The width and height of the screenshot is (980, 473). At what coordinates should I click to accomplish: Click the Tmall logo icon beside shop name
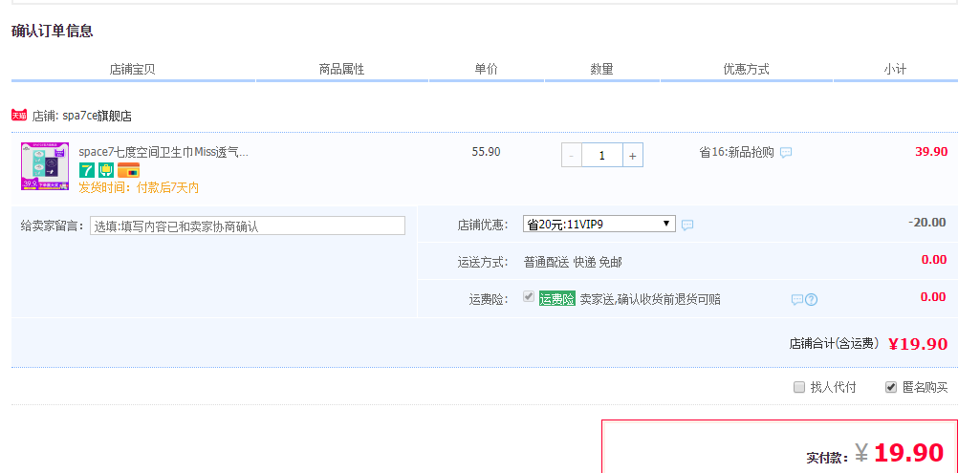tap(19, 116)
